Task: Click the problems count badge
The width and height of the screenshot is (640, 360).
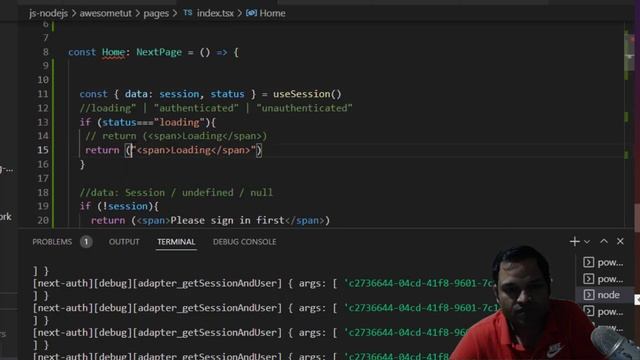Action: point(86,242)
